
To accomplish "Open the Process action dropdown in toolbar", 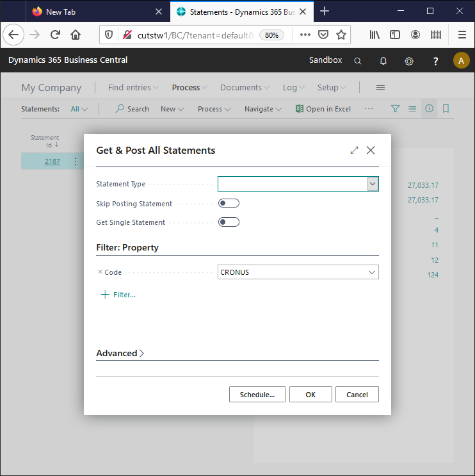I will tap(214, 109).
